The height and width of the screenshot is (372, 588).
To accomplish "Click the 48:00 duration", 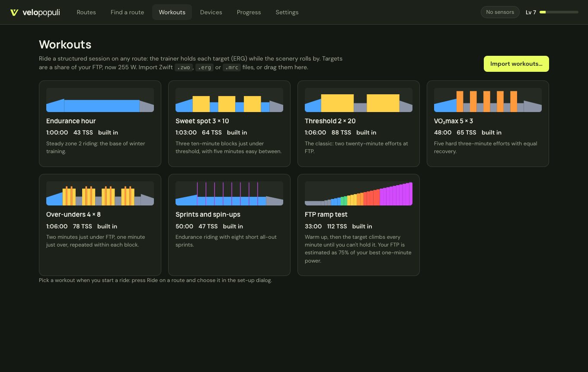I will pos(443,132).
